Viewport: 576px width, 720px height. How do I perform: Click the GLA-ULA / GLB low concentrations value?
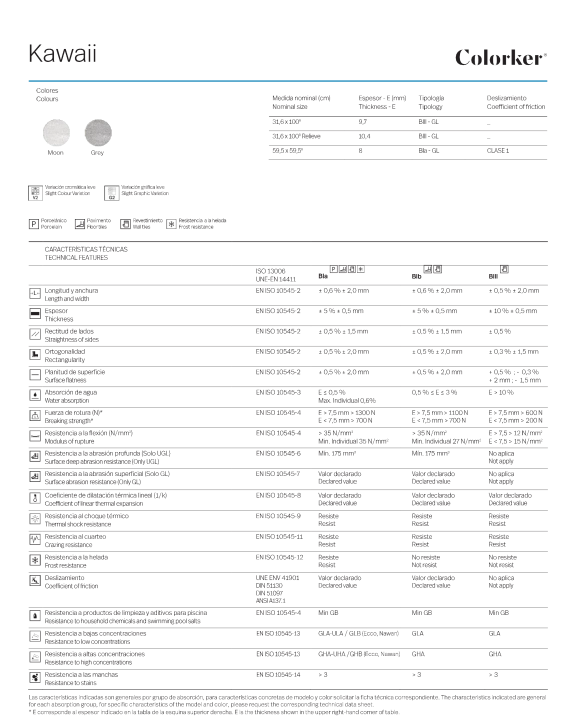[358, 634]
